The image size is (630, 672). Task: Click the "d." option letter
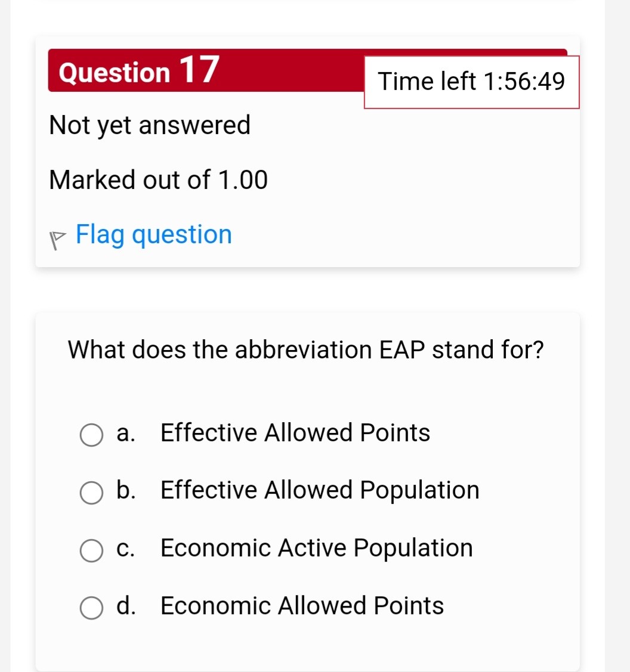(125, 606)
